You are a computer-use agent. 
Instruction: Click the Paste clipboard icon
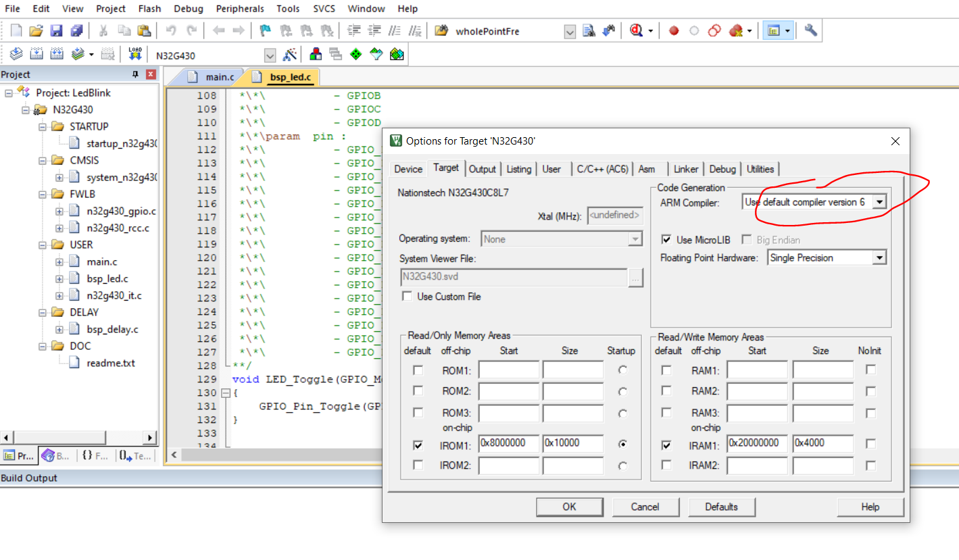(144, 30)
